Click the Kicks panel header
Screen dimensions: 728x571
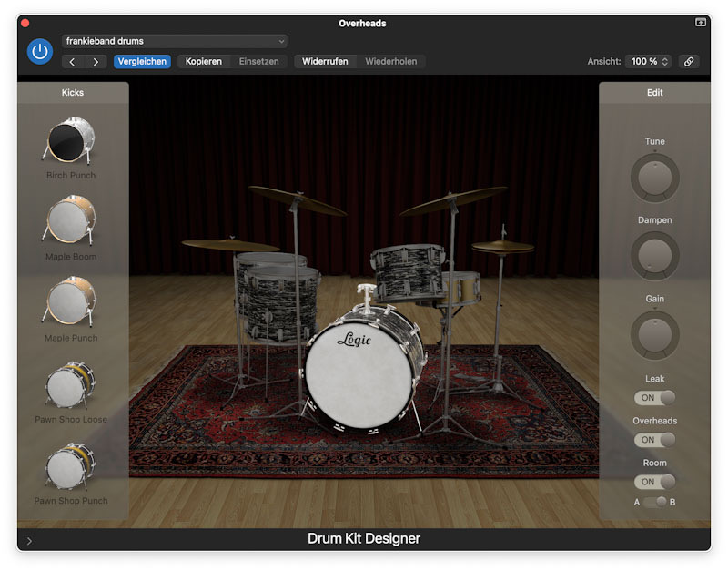pyautogui.click(x=73, y=93)
